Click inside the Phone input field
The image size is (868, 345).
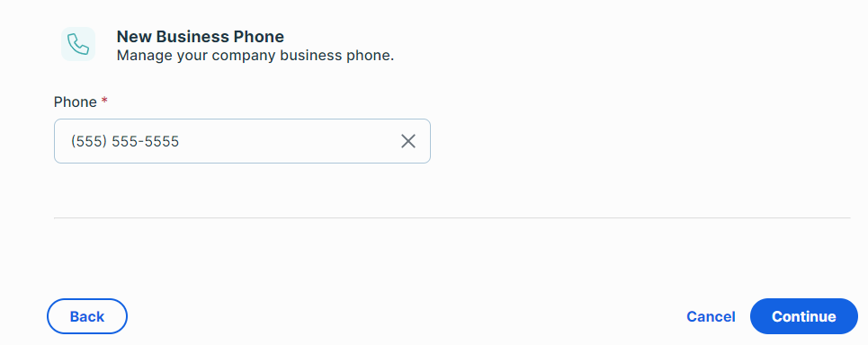(242, 141)
